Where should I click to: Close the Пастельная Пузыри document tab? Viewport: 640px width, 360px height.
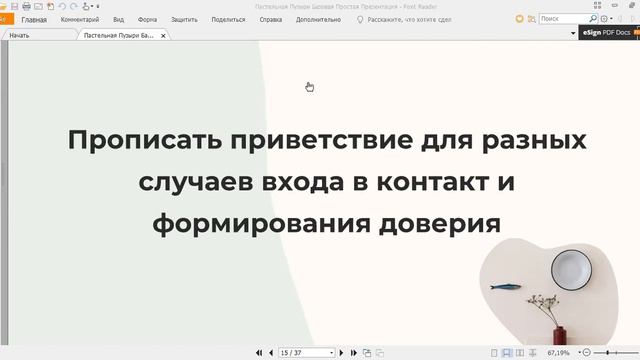[x=163, y=36]
